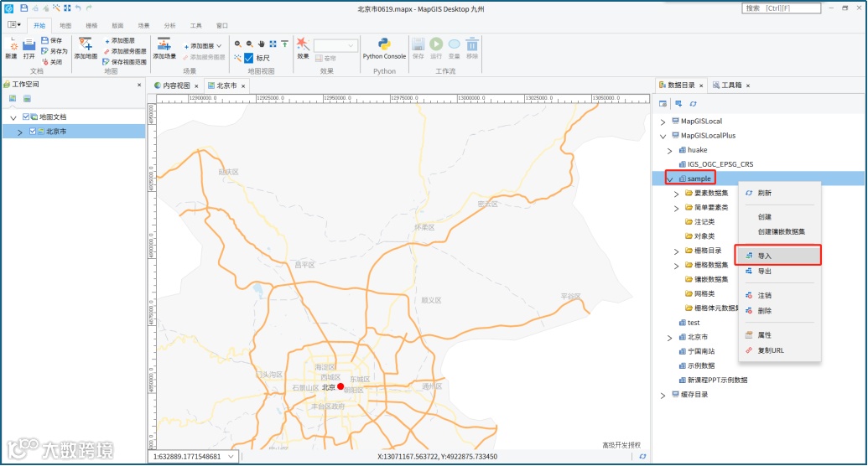This screenshot has height=466, width=868.
Task: Expand the MapGISLocal node
Action: (x=663, y=122)
